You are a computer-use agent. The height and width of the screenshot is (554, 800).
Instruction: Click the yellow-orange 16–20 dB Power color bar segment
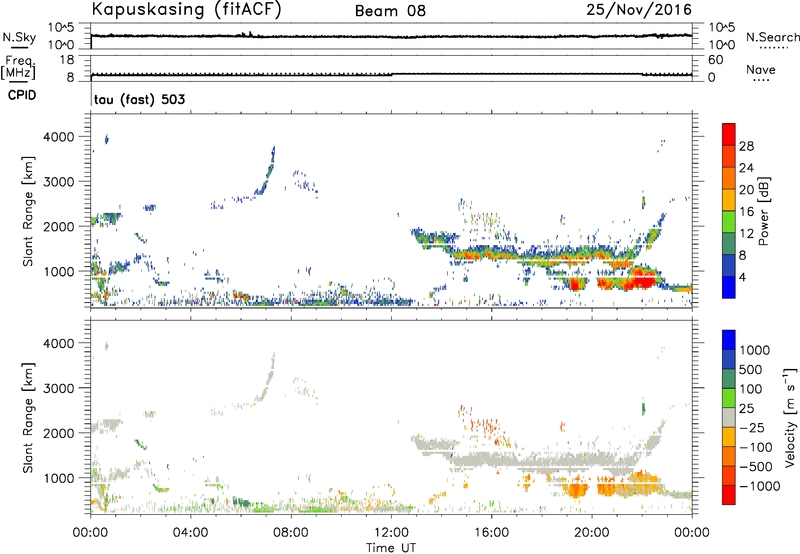click(x=729, y=200)
